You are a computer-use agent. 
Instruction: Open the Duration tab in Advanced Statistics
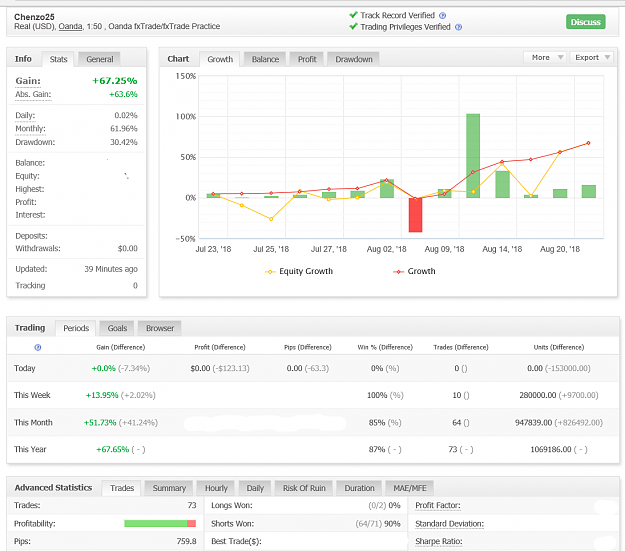pos(359,488)
